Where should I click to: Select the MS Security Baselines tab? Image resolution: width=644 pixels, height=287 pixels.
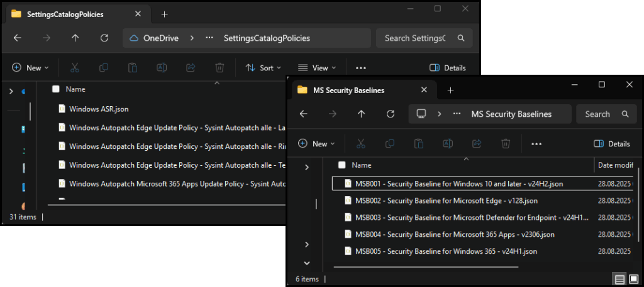(x=363, y=90)
